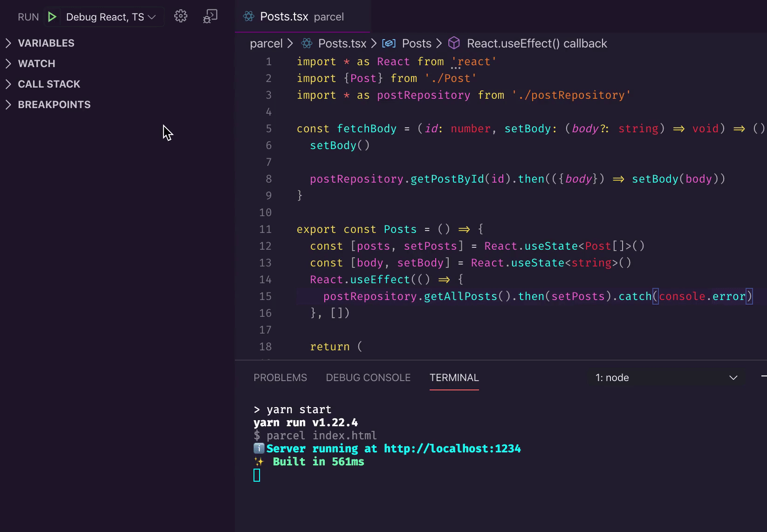
Task: Click the Posts symbol icon in the breadcrumb
Action: [389, 43]
